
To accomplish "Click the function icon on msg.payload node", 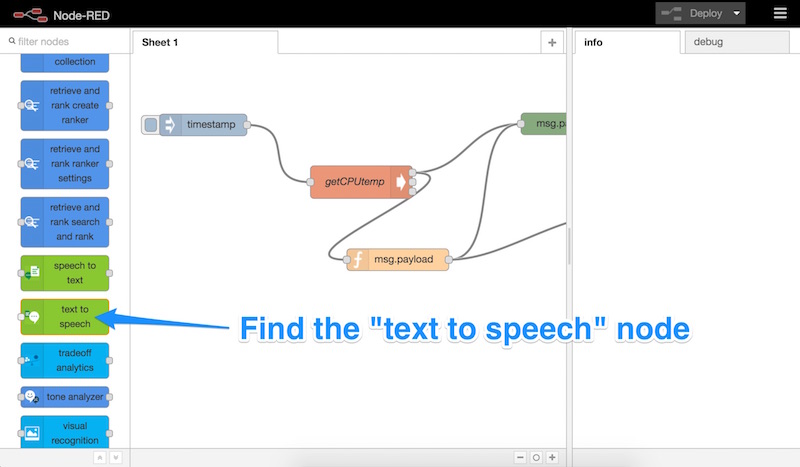I will coord(358,259).
